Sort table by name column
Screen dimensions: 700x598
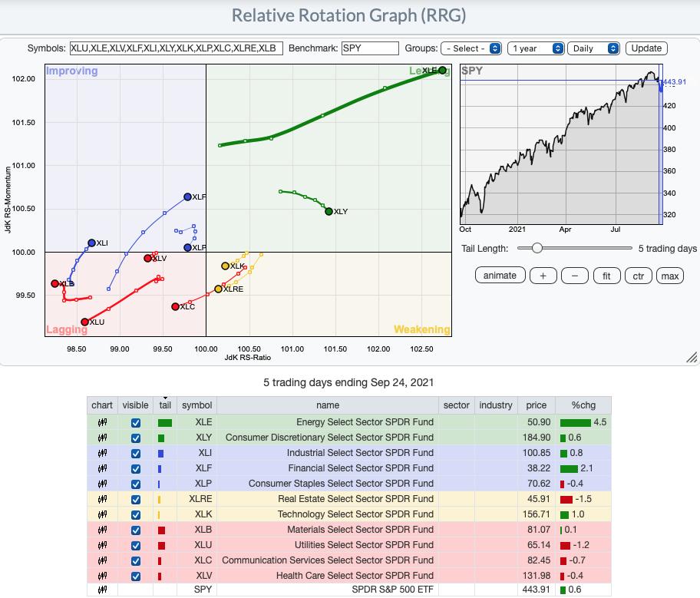click(x=328, y=405)
